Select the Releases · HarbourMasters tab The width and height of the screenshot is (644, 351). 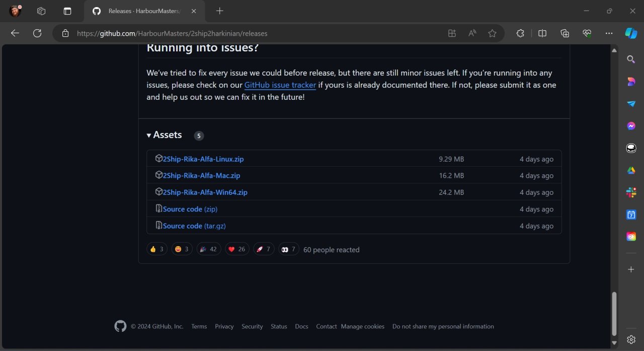143,11
